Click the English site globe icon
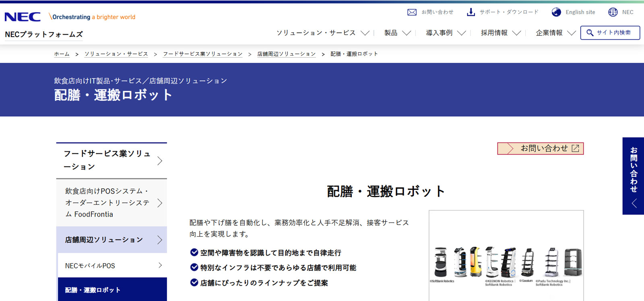Image resolution: width=644 pixels, height=301 pixels. (x=556, y=12)
